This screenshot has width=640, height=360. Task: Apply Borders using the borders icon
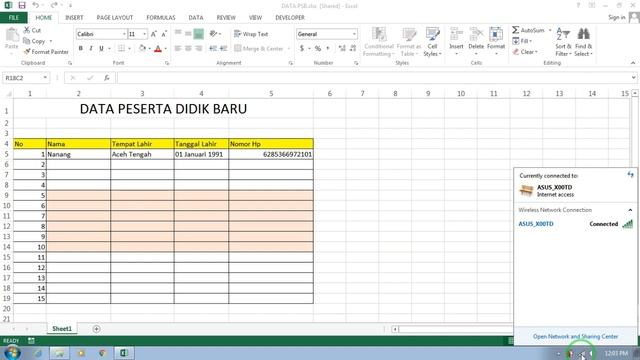click(122, 48)
